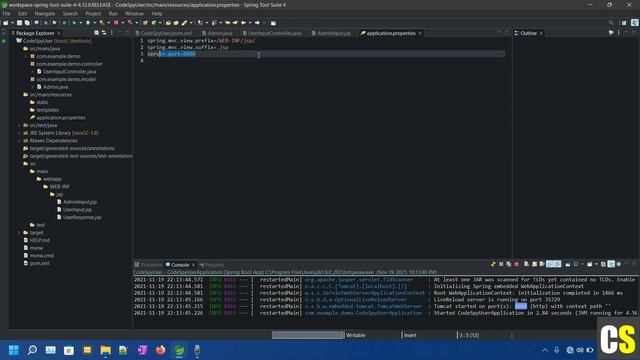The width and height of the screenshot is (640, 360).
Task: Expand Admin.java tree node
Action: click(x=33, y=87)
